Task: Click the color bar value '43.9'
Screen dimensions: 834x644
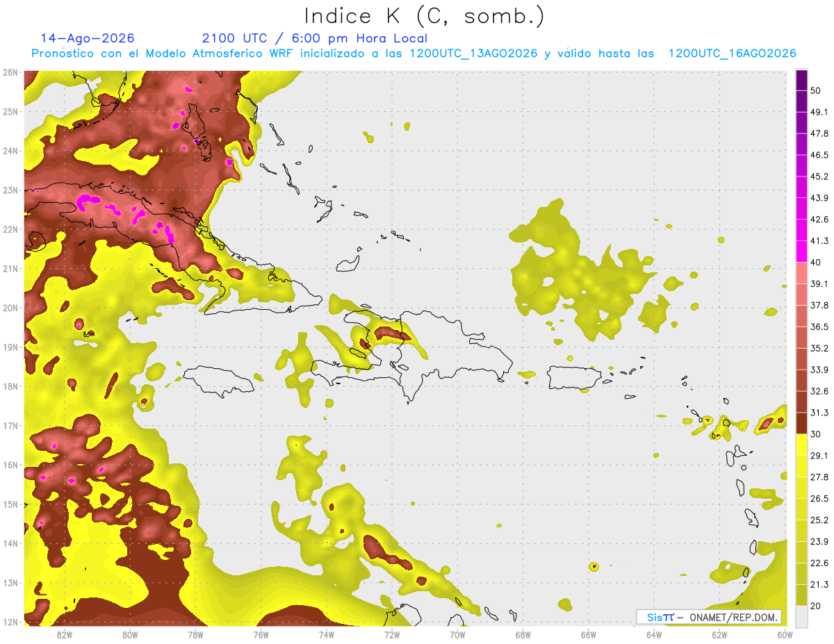Action: tap(819, 198)
